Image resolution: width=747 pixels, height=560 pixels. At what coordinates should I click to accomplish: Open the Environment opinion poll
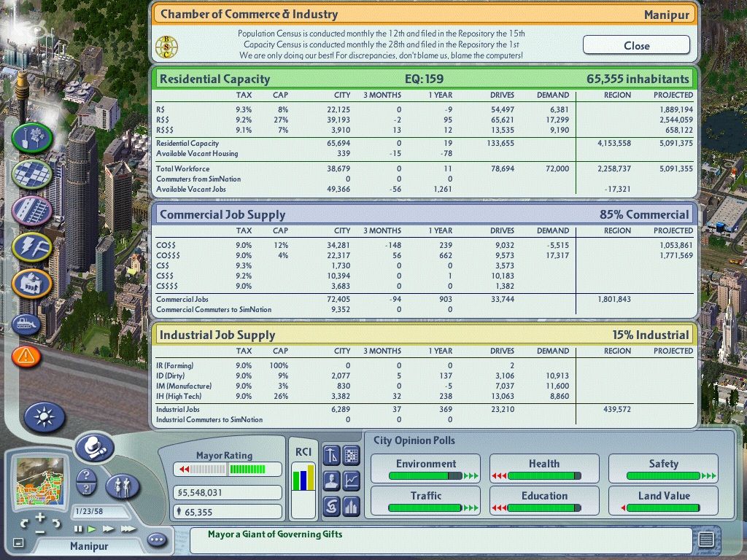[x=425, y=468]
